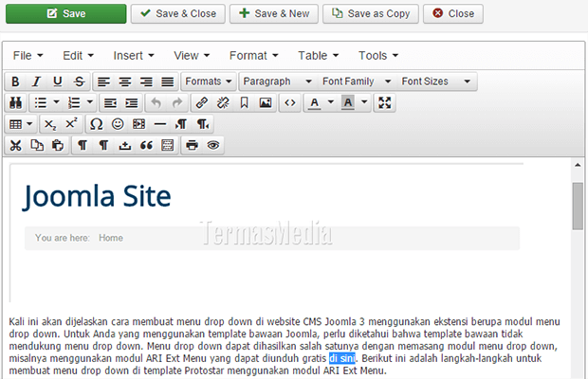The height and width of the screenshot is (379, 588).
Task: Click Save & Close
Action: 177,14
